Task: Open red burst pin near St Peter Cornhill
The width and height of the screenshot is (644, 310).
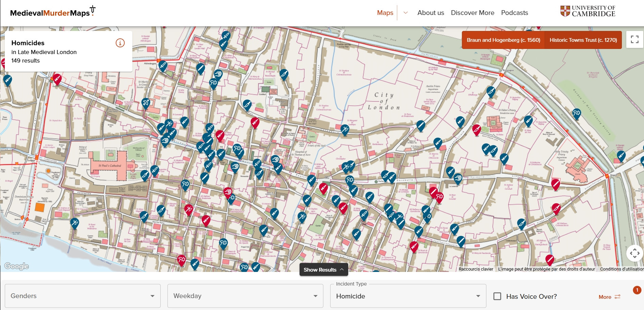Action: click(439, 198)
